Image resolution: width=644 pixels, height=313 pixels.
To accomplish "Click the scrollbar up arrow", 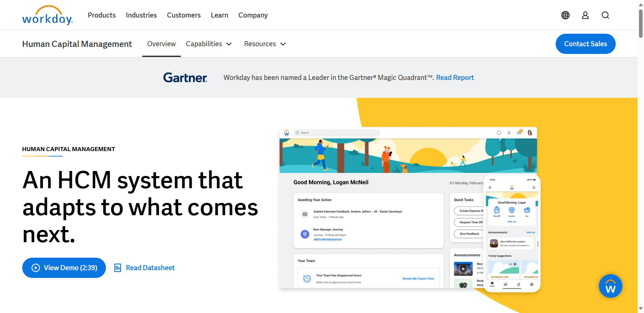I will coord(641,5).
